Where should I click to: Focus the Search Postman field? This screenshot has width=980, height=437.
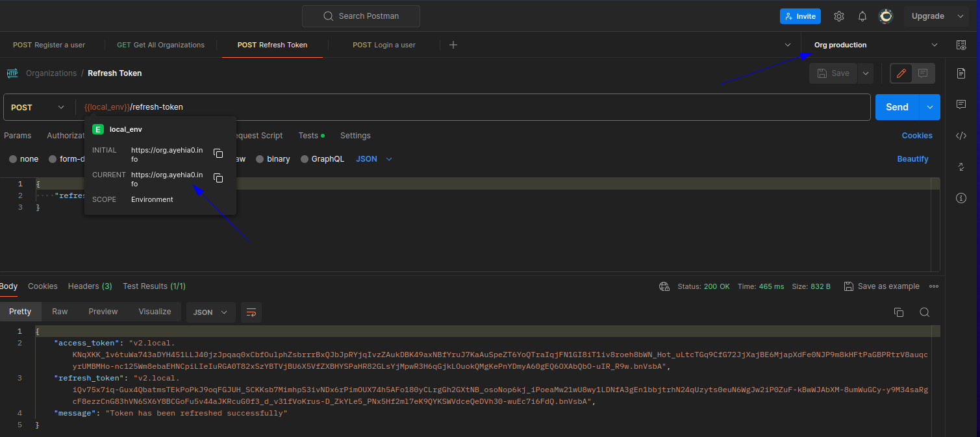pos(361,16)
